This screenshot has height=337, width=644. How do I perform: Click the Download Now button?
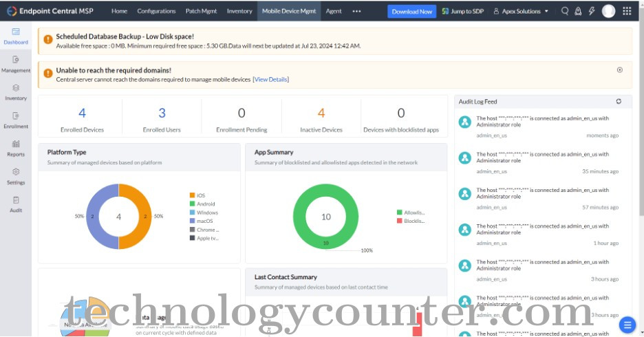click(411, 12)
